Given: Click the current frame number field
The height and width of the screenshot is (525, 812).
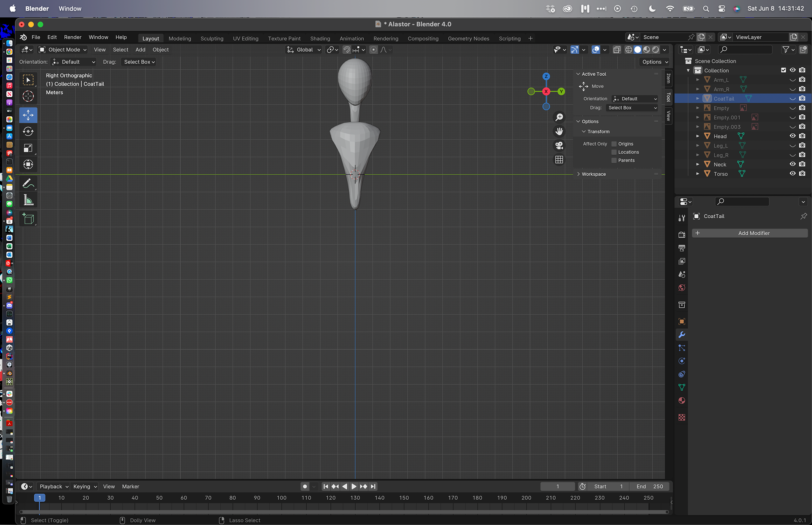Looking at the screenshot, I should tap(557, 487).
